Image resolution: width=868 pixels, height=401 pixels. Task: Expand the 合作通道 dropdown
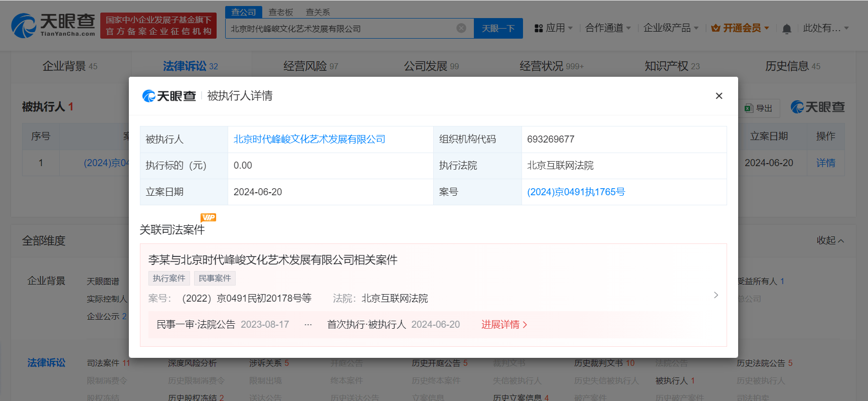click(608, 28)
